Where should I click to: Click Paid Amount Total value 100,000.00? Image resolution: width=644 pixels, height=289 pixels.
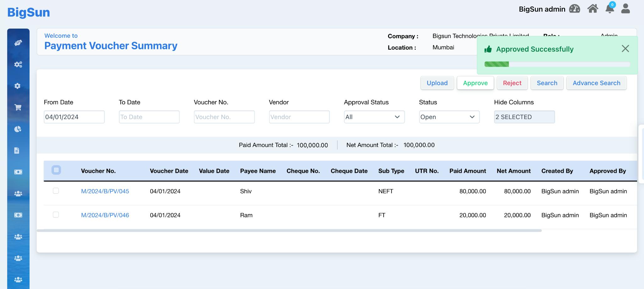tap(312, 145)
